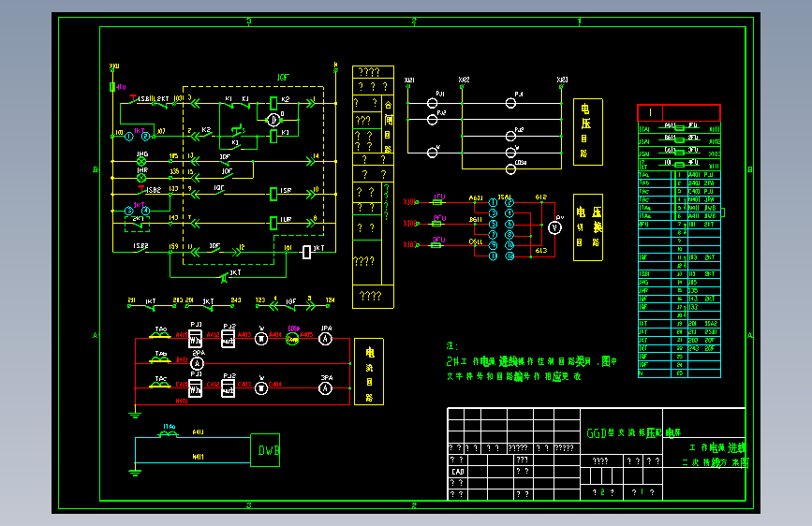Select the 3FU fuse on X103 line
The height and width of the screenshot is (526, 812).
[x=437, y=245]
